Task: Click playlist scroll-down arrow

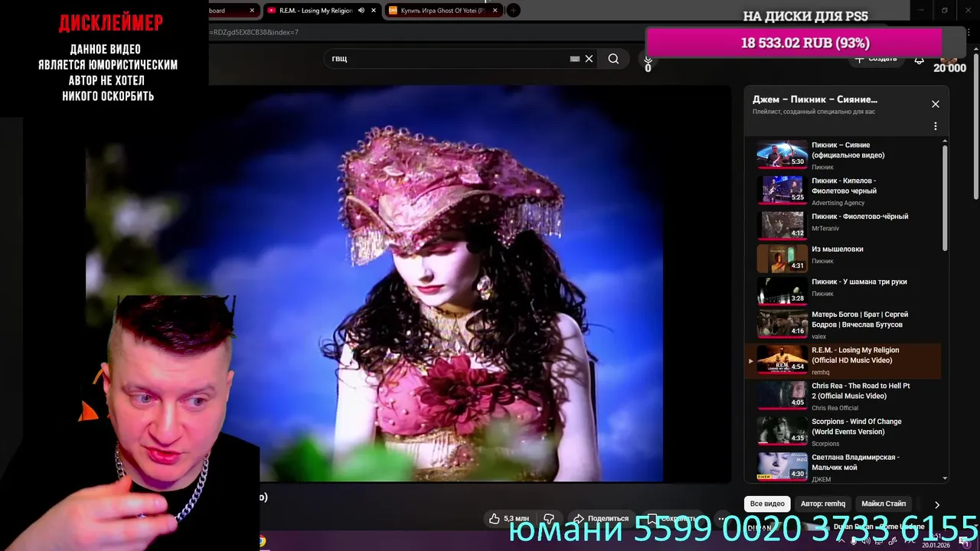Action: [x=945, y=478]
